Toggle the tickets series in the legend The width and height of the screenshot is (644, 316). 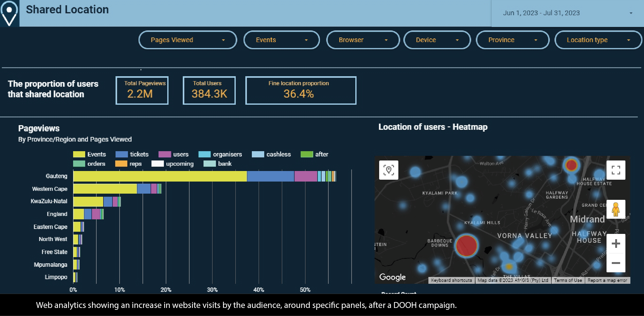[x=132, y=154]
